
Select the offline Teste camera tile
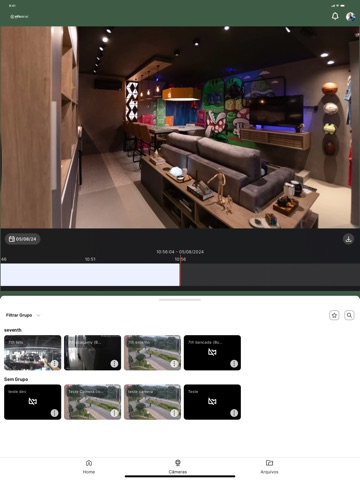pyautogui.click(x=212, y=402)
